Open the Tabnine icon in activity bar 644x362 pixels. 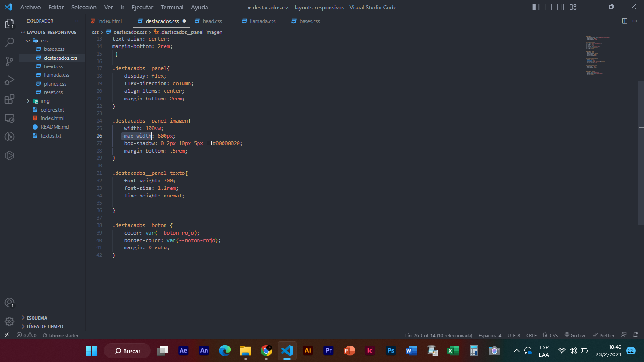(9, 156)
